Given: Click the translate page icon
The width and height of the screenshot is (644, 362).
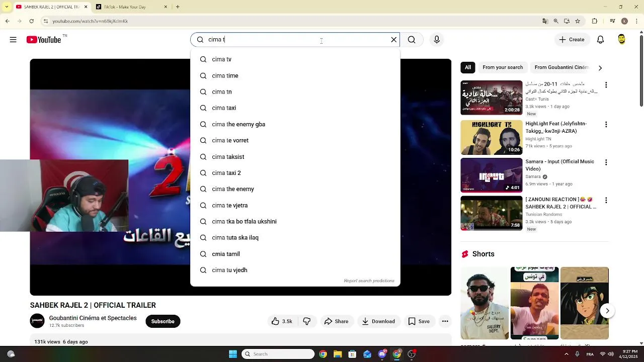Looking at the screenshot, I should click(545, 21).
